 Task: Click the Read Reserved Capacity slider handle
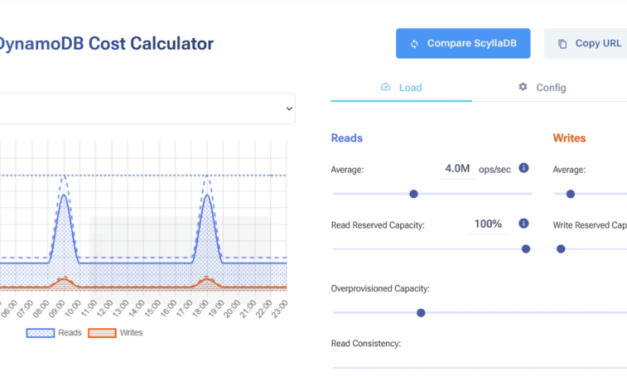[x=526, y=249]
